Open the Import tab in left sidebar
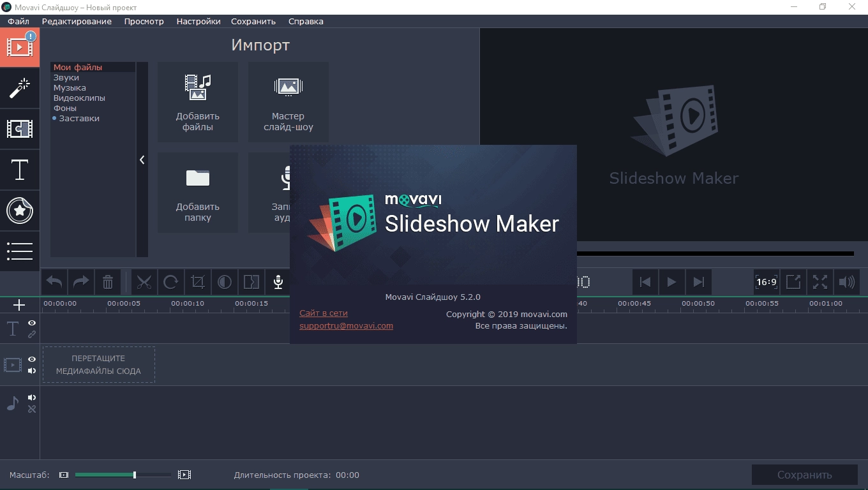 20,48
